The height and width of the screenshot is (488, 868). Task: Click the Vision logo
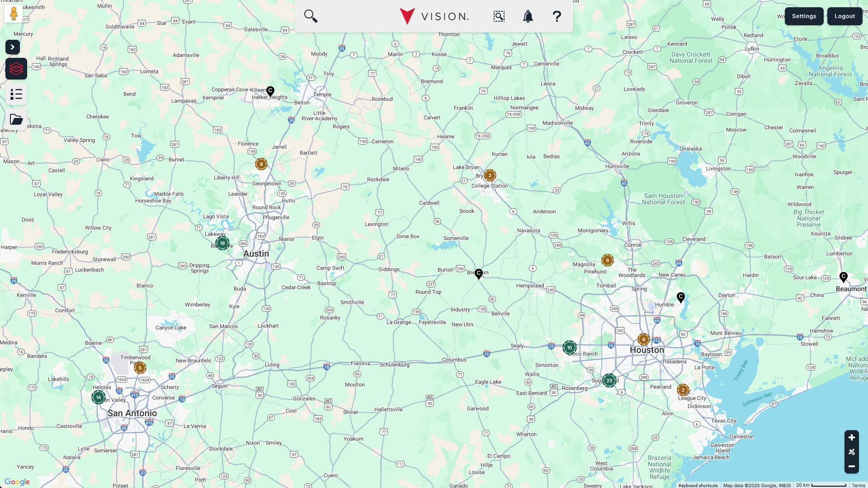(x=434, y=16)
